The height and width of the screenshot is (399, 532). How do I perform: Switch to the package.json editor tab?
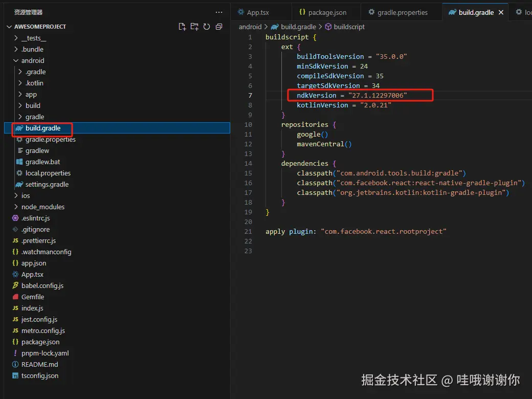326,13
